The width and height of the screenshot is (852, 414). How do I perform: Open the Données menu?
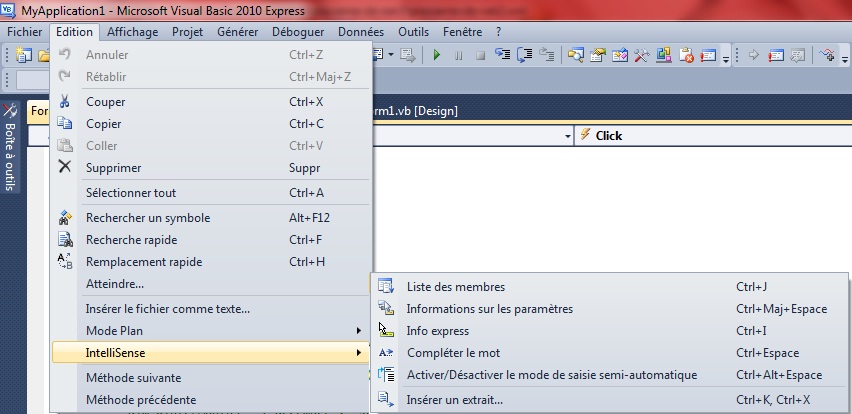[x=361, y=32]
